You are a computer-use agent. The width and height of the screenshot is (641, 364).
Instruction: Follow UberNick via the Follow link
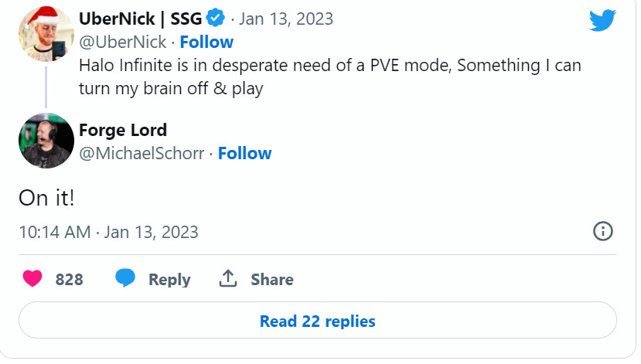coord(206,42)
